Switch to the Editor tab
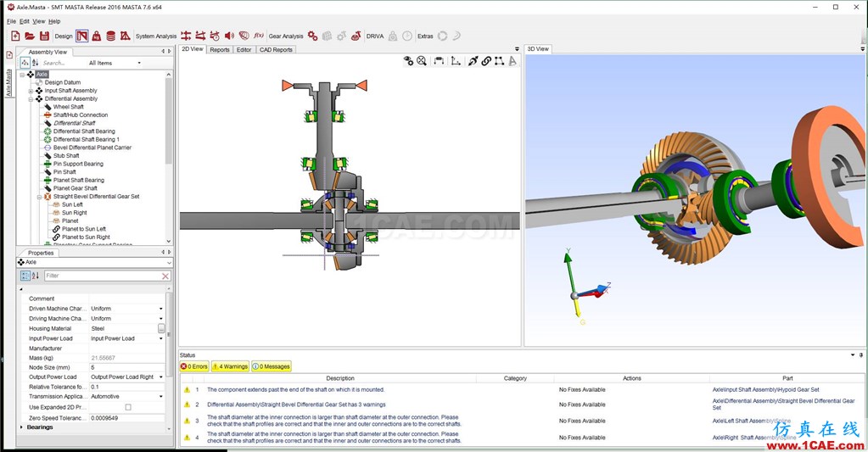 pyautogui.click(x=244, y=50)
